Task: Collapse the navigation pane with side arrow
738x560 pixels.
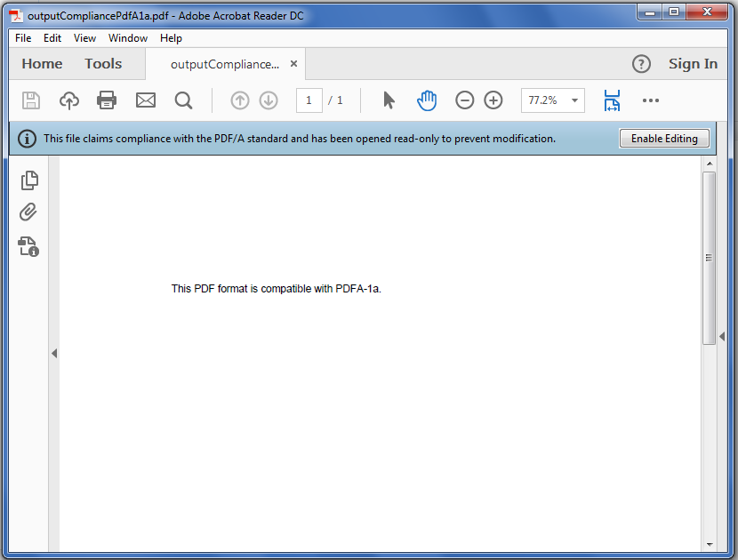Action: tap(54, 353)
